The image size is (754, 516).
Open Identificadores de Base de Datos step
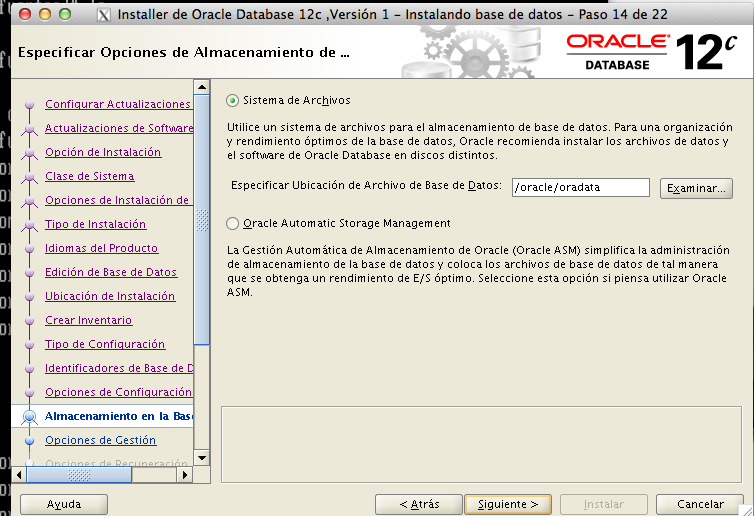(119, 368)
